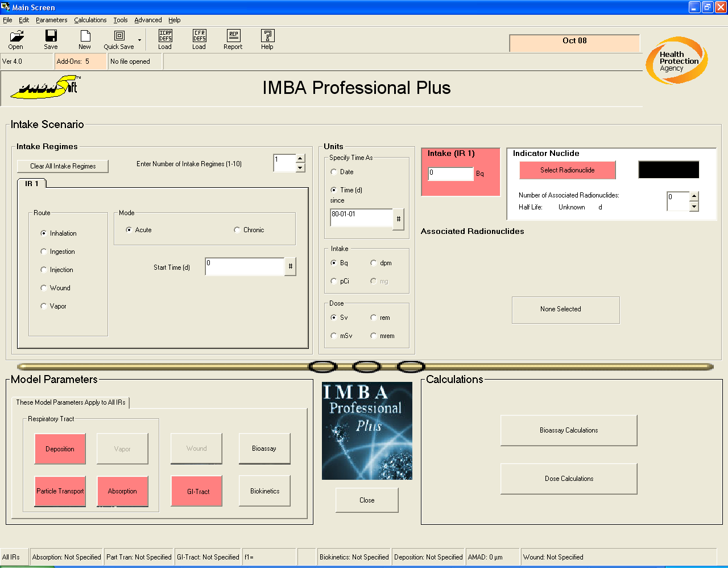Load ICRP DEFS from the toolbar

click(165, 40)
